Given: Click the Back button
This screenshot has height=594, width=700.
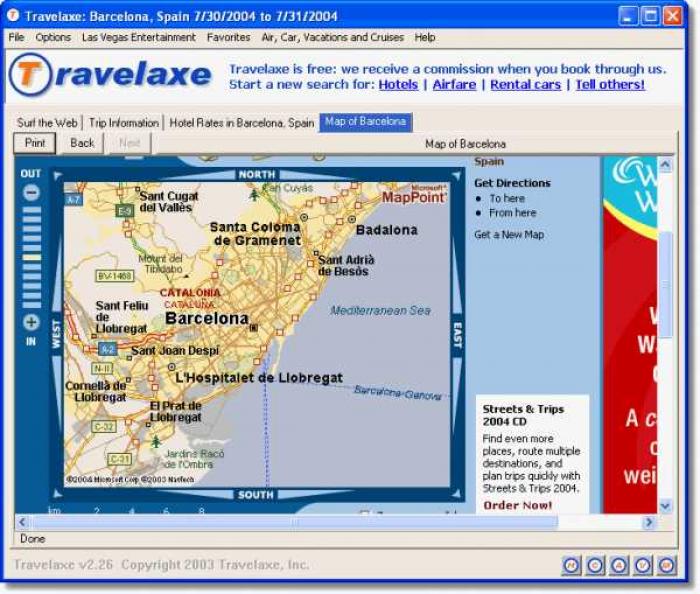Looking at the screenshot, I should tap(82, 143).
